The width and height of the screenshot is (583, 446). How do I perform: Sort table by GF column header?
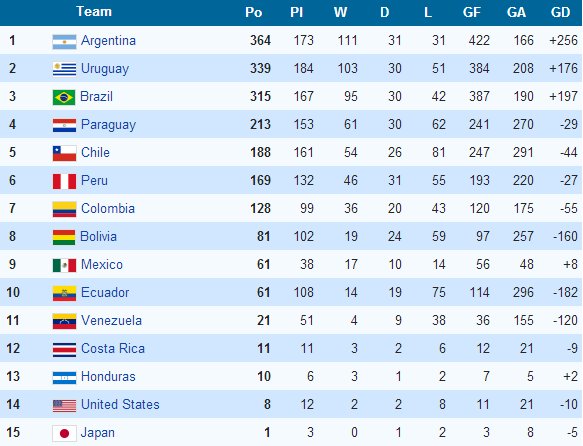[471, 12]
